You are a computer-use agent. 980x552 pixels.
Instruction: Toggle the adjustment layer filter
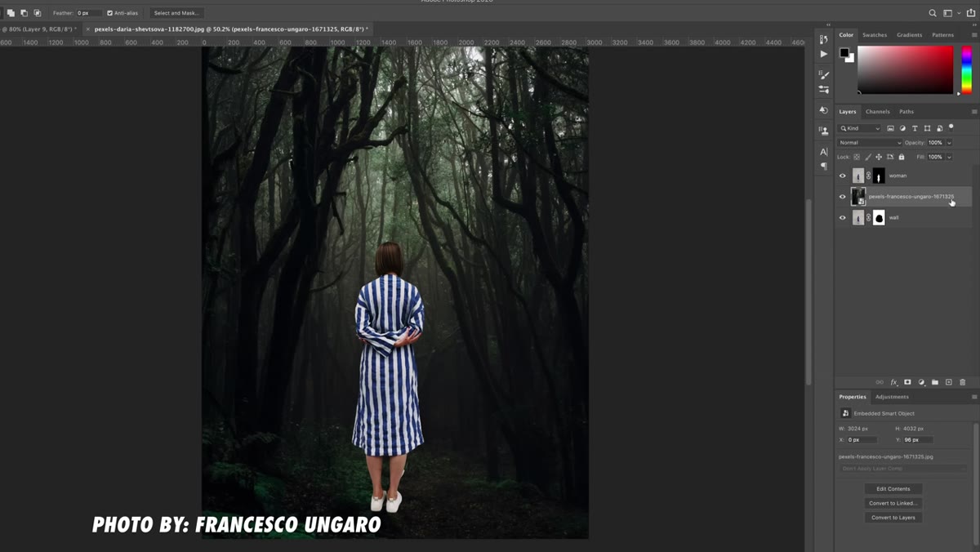[x=902, y=128]
